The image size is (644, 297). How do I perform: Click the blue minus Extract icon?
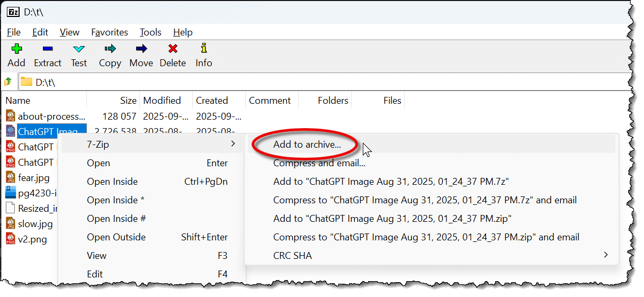point(48,49)
